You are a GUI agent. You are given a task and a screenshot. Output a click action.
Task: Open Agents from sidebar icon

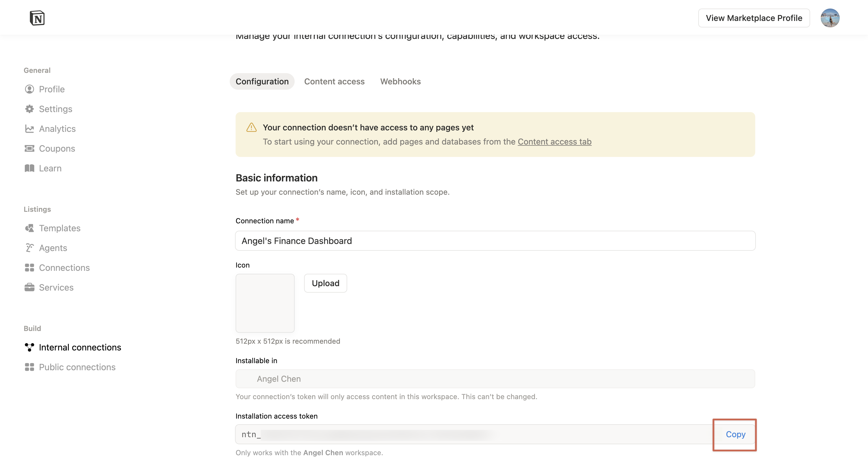tap(29, 248)
